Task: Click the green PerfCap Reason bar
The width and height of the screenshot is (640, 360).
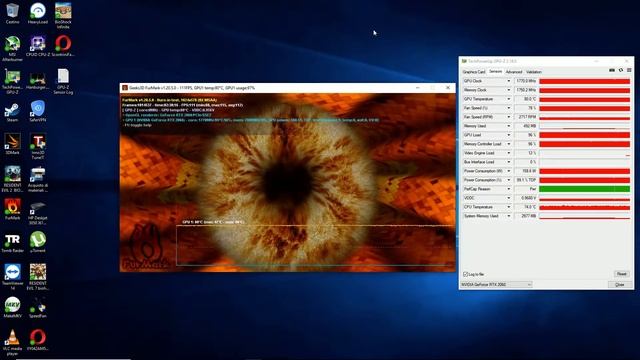Action: (x=584, y=189)
